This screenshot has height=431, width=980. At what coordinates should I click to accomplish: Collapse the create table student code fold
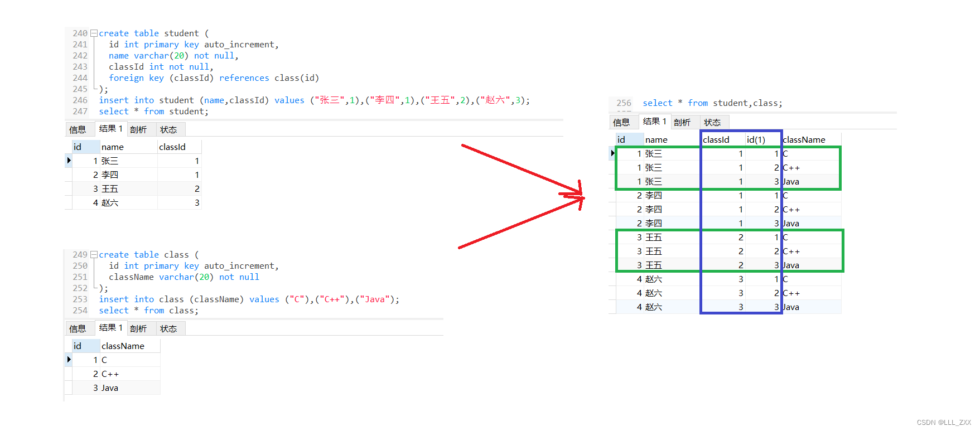94,33
